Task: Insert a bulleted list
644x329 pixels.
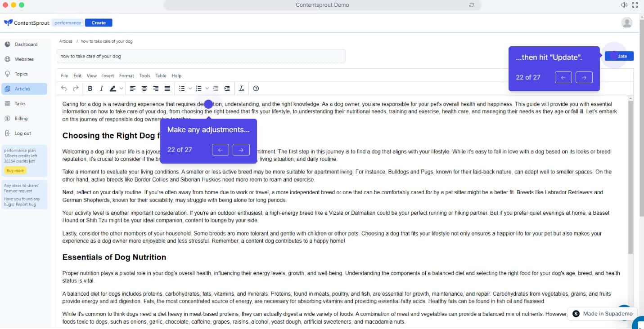Action: (x=182, y=88)
